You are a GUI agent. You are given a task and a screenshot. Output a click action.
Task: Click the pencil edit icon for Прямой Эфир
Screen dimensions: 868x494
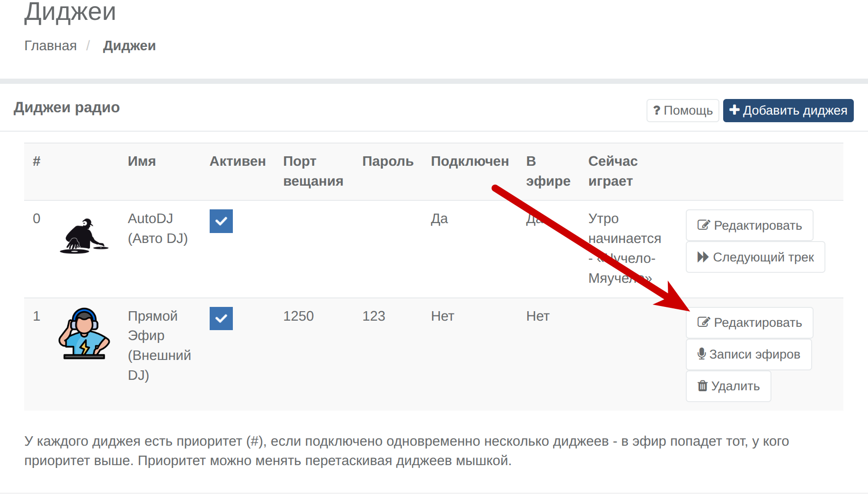click(x=703, y=323)
